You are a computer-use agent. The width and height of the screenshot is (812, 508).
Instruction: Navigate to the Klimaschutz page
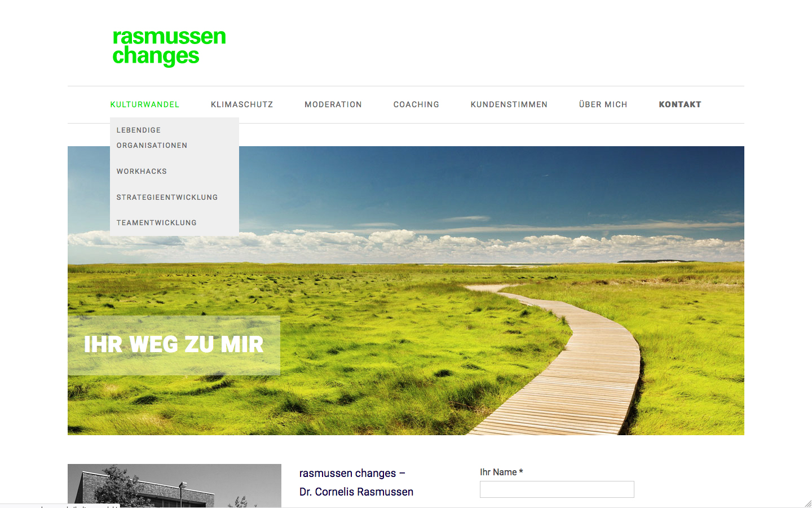click(241, 104)
